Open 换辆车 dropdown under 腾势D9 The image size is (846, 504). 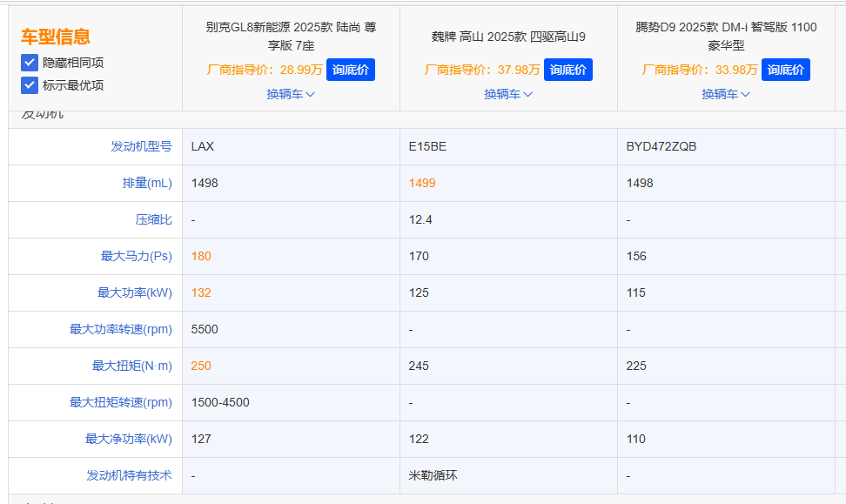tap(726, 94)
